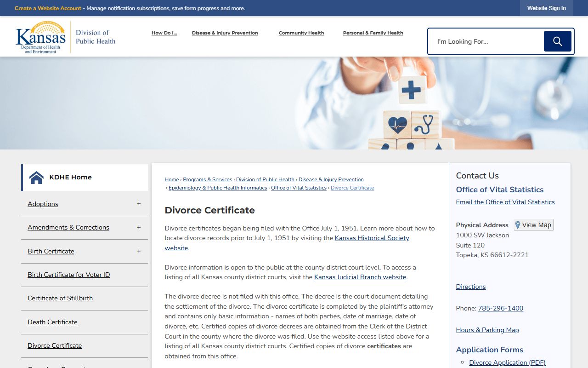Viewport: 588px width, 368px height.
Task: Open Birth Certificate sidebar link
Action: [x=51, y=251]
